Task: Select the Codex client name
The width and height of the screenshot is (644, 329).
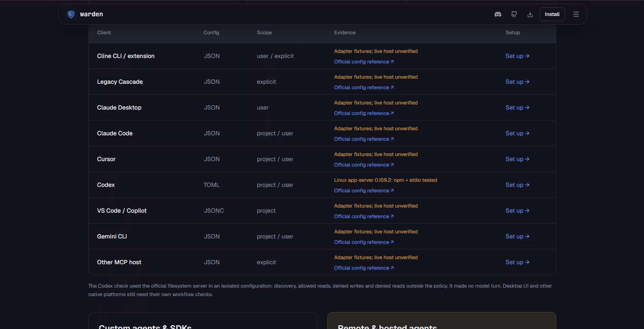Action: [x=106, y=185]
